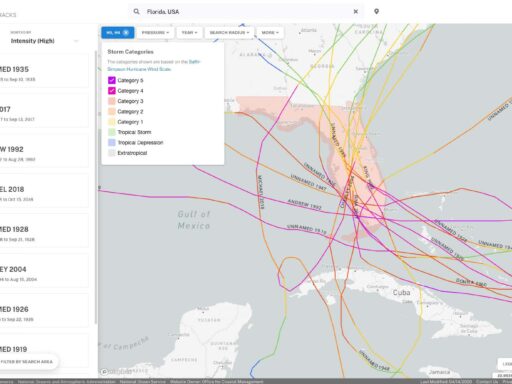Click the UNNAMED 1919 track label on map
Image resolution: width=512 pixels, height=384 pixels.
click(306, 229)
